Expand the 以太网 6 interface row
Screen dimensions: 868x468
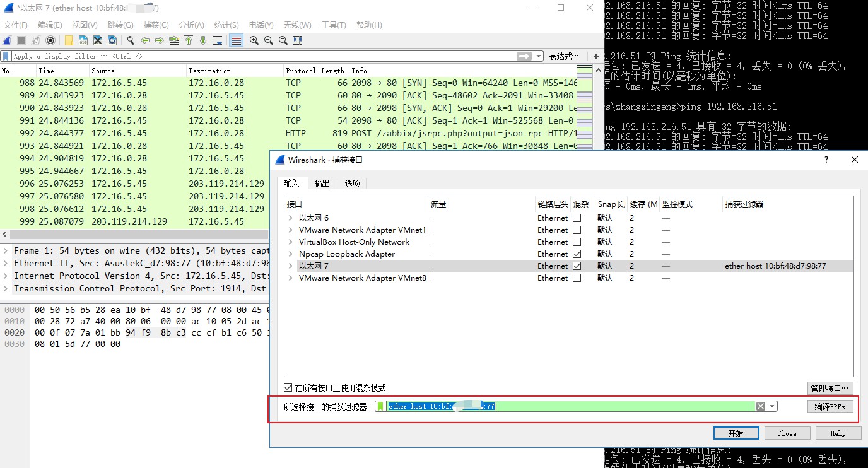pyautogui.click(x=291, y=218)
